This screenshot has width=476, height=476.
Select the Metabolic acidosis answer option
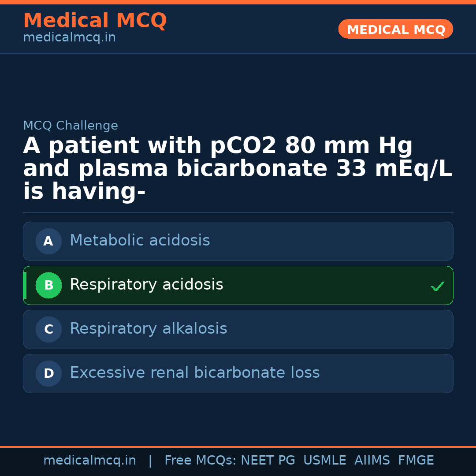tap(238, 241)
